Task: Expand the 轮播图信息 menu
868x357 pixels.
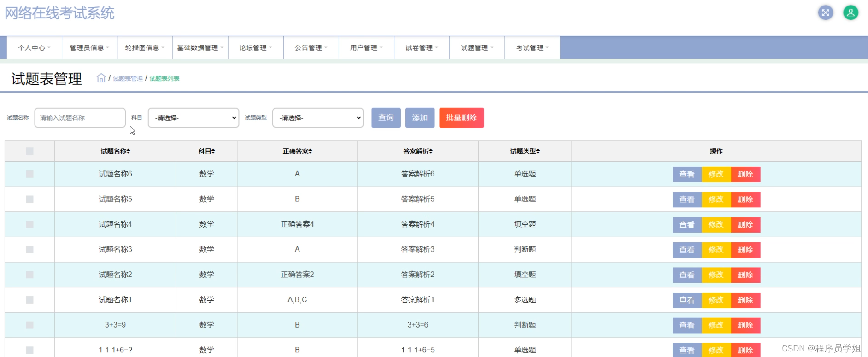Action: (x=145, y=47)
